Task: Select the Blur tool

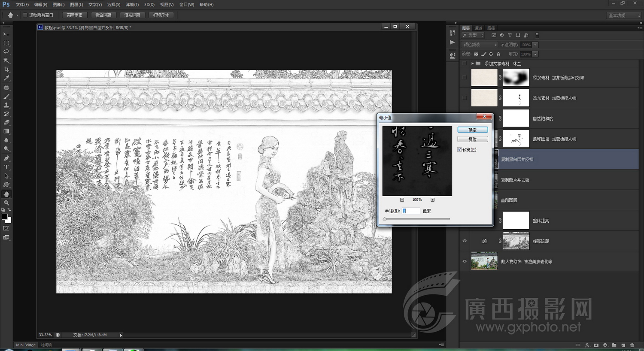Action: 6,140
